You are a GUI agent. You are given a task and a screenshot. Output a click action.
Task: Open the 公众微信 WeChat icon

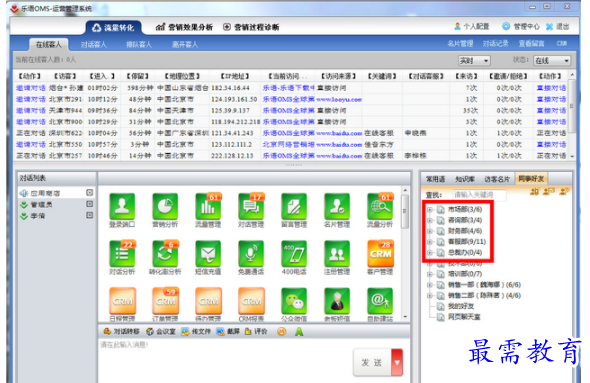[294, 301]
